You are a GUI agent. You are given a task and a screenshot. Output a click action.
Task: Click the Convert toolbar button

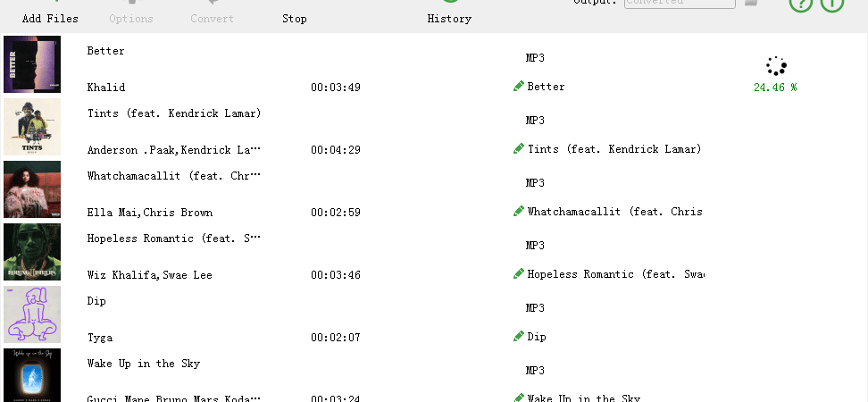pos(212,19)
